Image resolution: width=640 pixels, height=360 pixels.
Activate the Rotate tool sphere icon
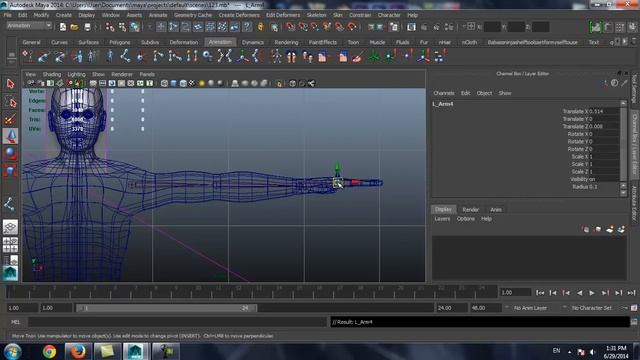tap(10, 153)
